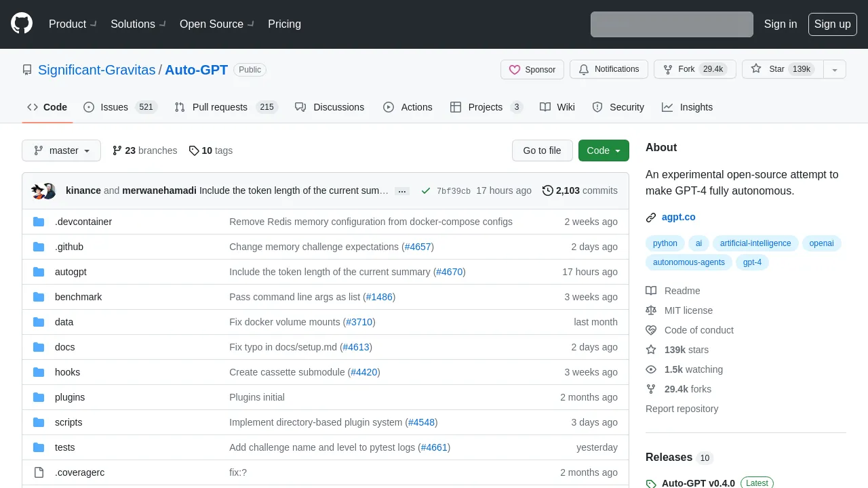Open the autogpt folder
868x488 pixels.
[71, 272]
